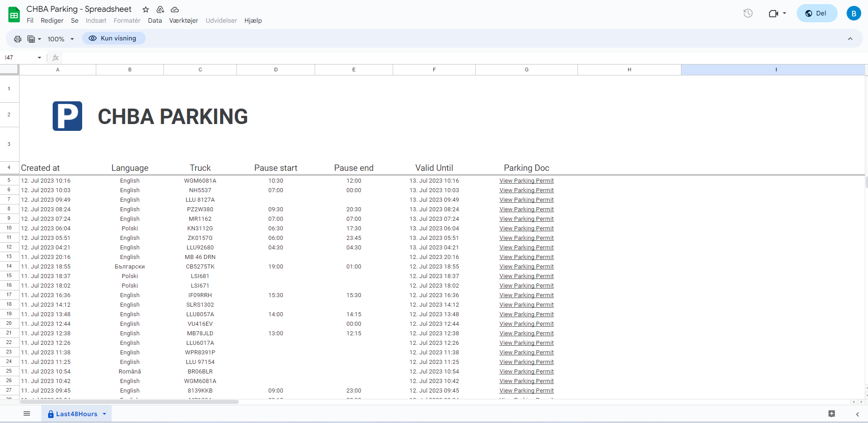Show the side panel arrow
The image size is (868, 423).
tap(858, 414)
